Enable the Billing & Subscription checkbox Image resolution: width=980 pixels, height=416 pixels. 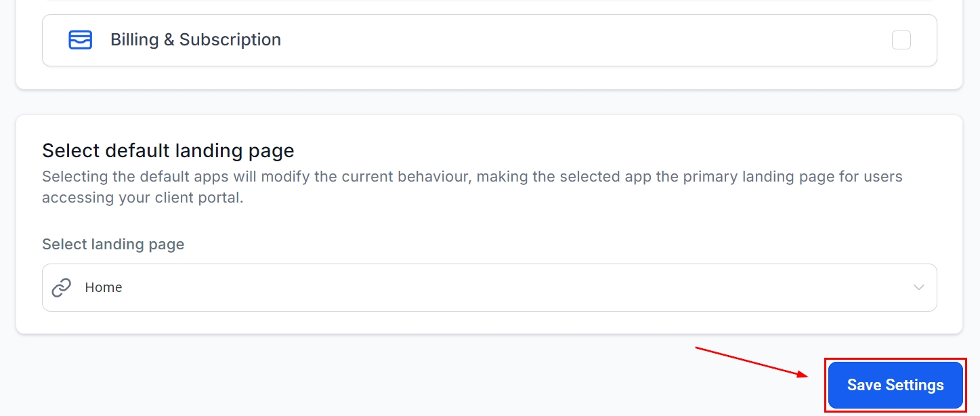click(901, 40)
